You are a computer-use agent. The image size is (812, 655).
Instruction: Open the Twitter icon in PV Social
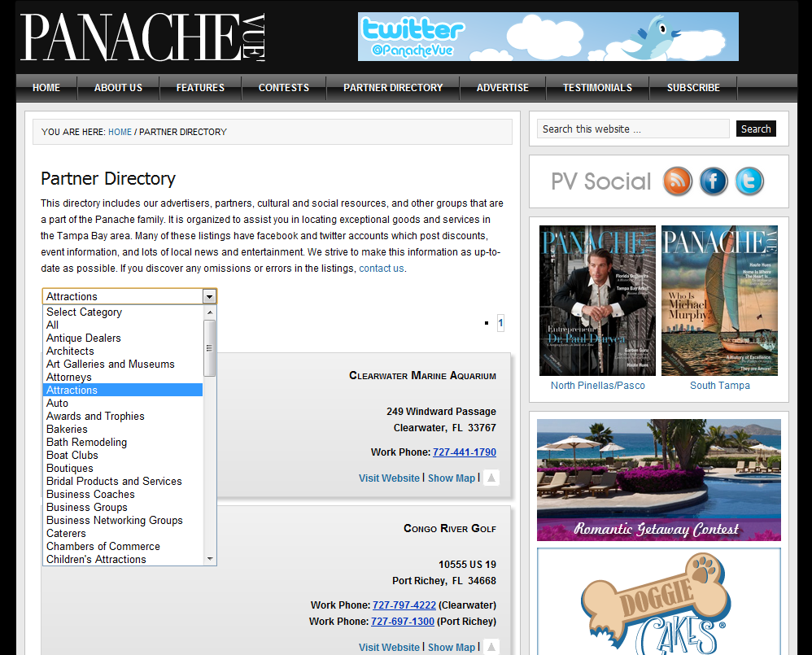(x=749, y=181)
